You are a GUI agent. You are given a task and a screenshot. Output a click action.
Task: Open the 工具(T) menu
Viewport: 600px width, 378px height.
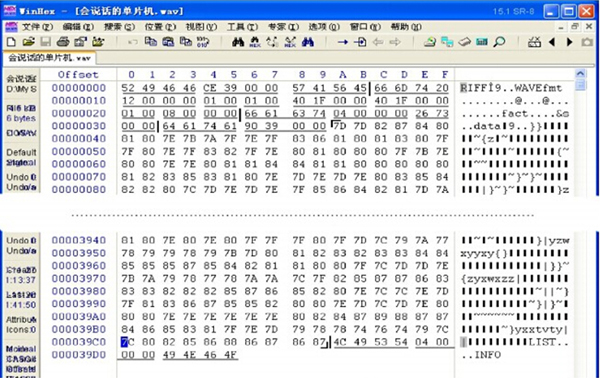(243, 27)
